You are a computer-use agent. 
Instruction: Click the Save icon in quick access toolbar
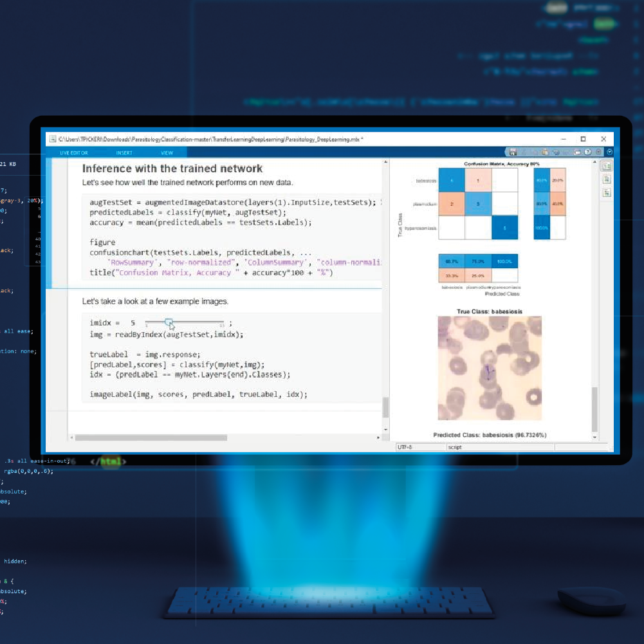(513, 152)
